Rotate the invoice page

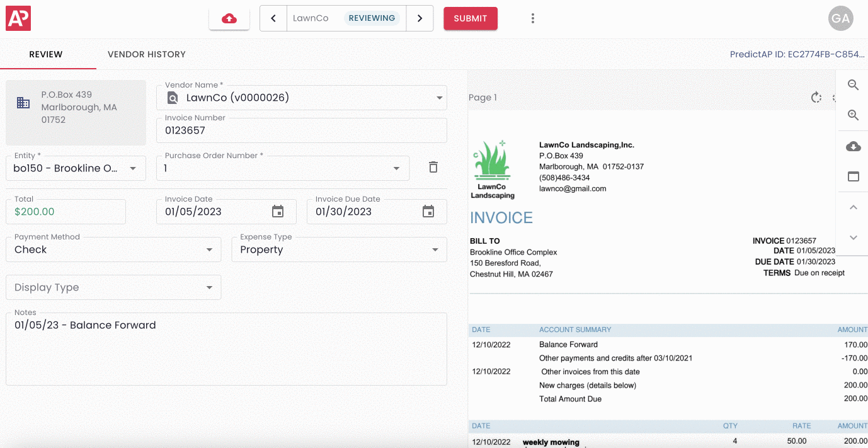tap(816, 98)
